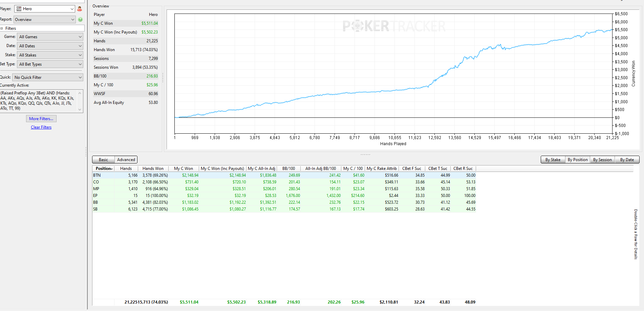Screen dimensions: 644x311
Task: Open the Game filter dropdown
Action: pos(50,37)
